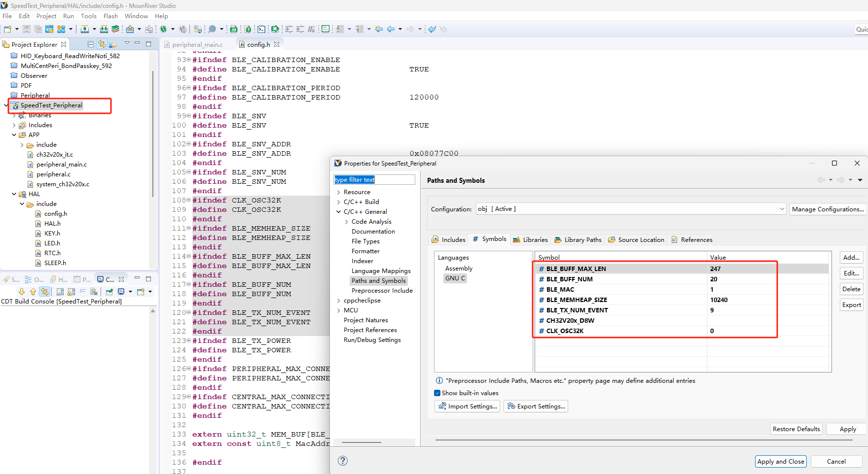Open the File menu

(x=7, y=16)
